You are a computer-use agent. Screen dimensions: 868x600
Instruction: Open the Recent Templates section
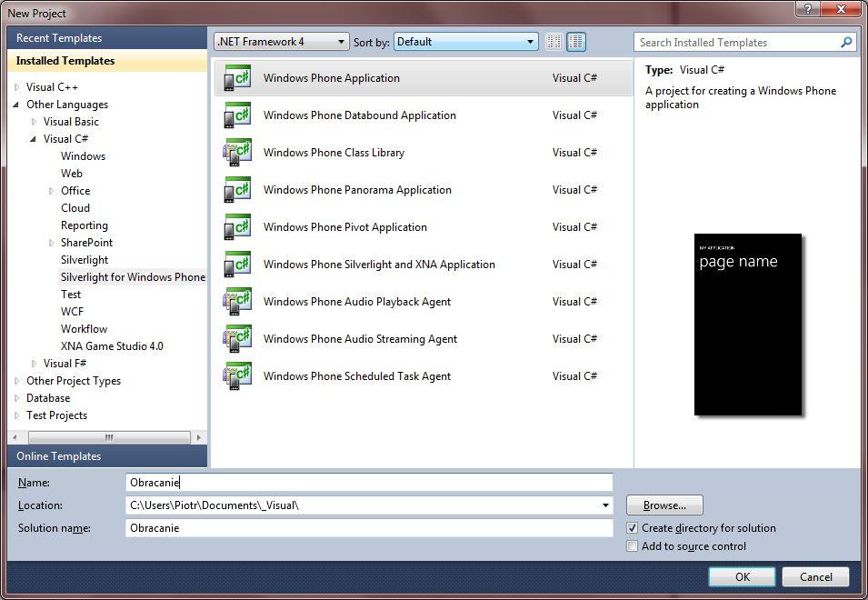(107, 38)
